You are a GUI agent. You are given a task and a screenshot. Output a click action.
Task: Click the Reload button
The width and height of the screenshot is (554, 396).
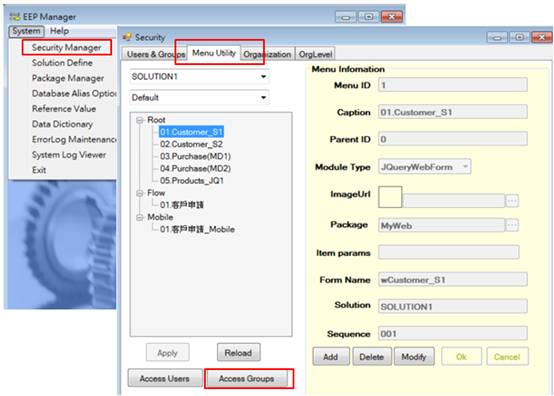tap(238, 352)
